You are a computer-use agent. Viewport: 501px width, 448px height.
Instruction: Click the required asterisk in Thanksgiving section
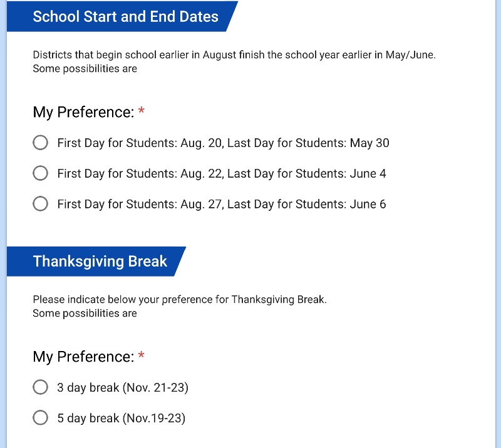142,357
